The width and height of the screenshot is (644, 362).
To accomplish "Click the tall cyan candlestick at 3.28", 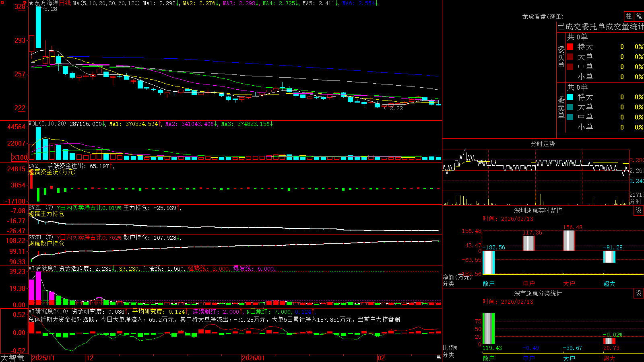I will 38,27.
